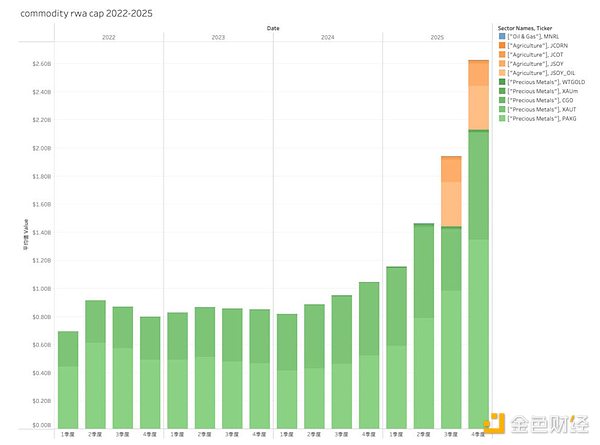
Task: Click the first bar of 2022
Action: pos(68,380)
